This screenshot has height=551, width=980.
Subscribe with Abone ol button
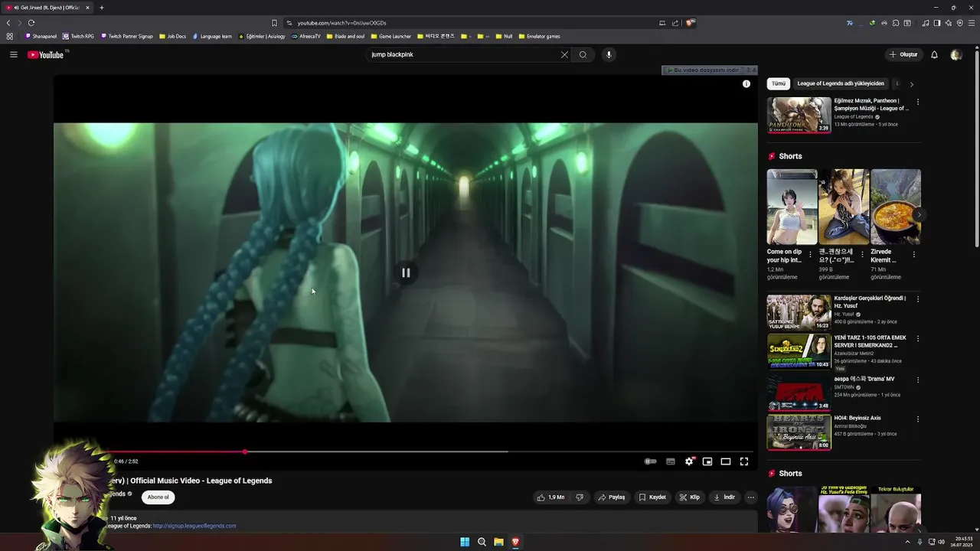(x=158, y=497)
